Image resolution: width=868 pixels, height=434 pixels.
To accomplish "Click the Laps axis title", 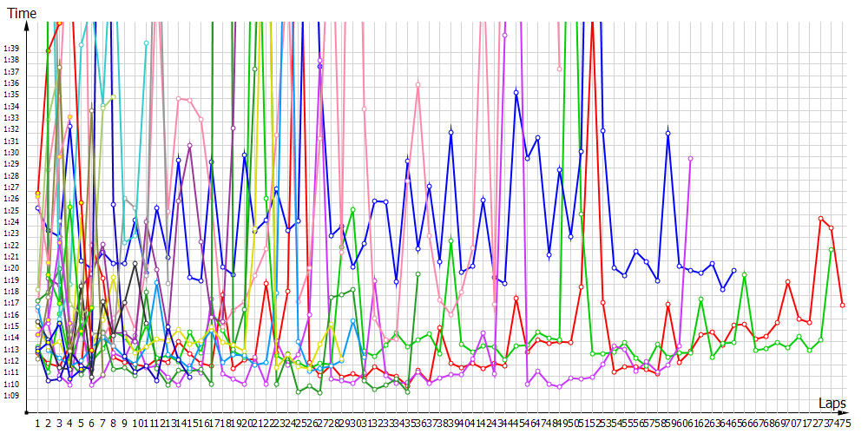I will 832,403.
